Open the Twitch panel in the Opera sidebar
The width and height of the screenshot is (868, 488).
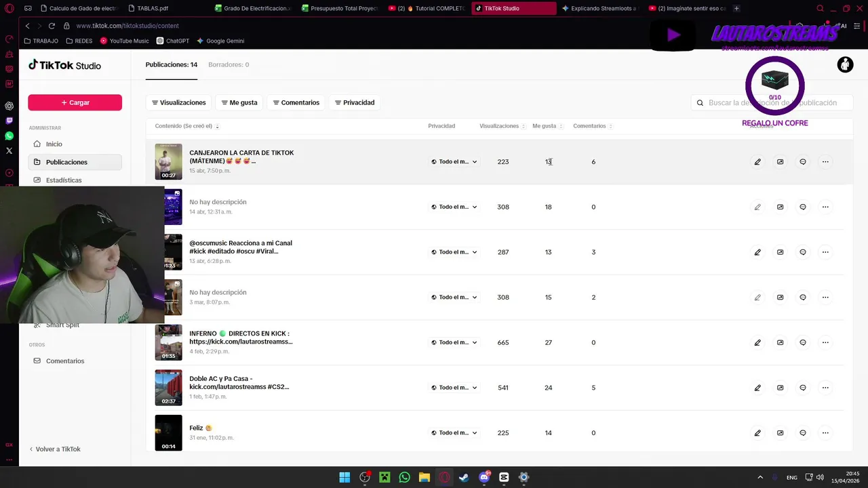[9, 121]
